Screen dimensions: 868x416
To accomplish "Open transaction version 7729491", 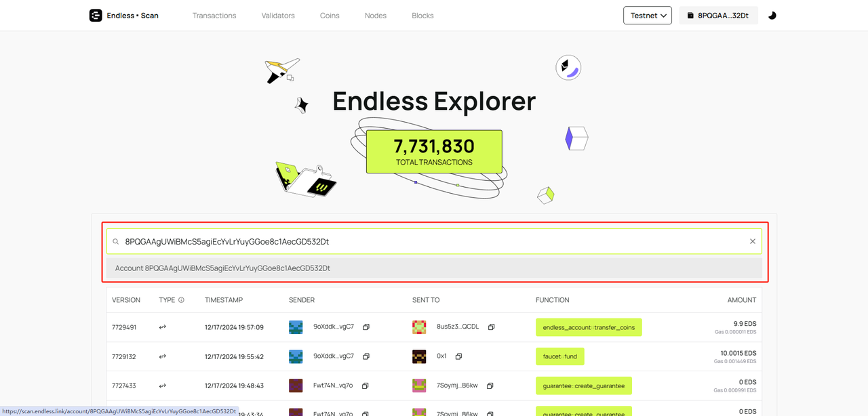I will coord(124,327).
